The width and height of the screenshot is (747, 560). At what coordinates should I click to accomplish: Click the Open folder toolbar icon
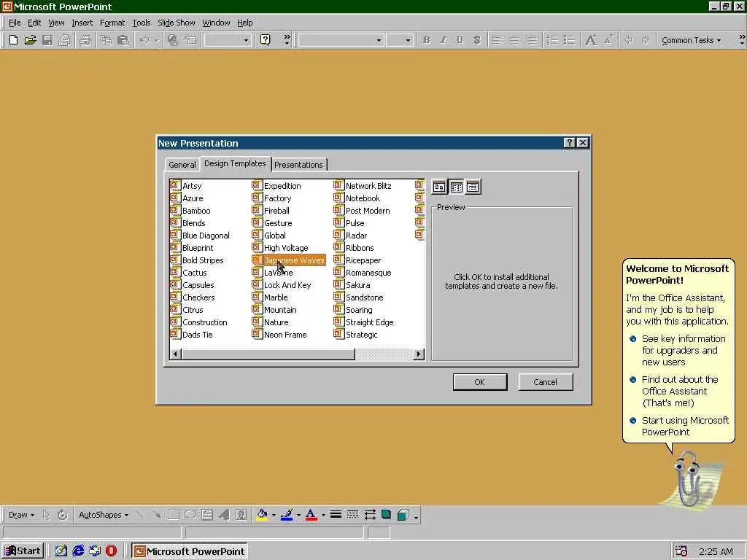(x=30, y=40)
